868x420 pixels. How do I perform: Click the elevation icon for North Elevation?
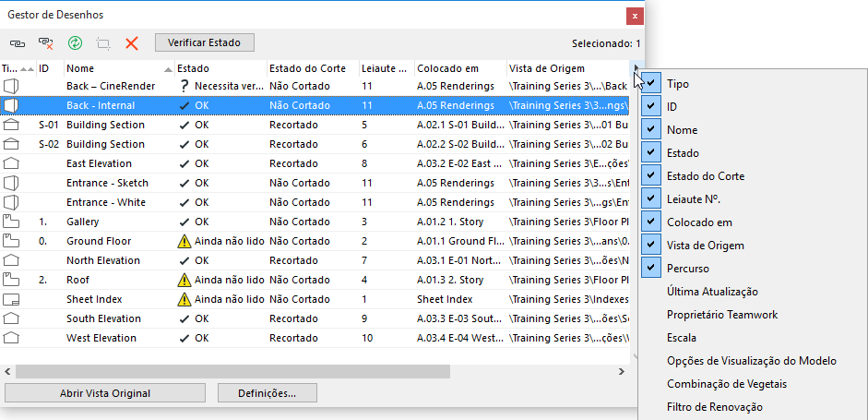pos(11,260)
